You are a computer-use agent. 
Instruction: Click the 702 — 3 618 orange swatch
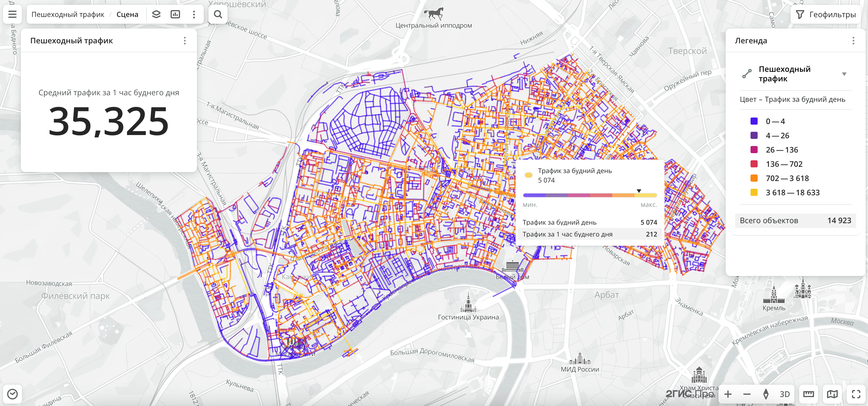coord(754,178)
